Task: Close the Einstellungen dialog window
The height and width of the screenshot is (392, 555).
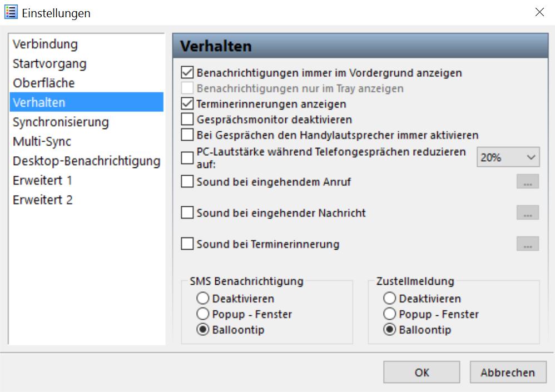Action: [x=539, y=12]
